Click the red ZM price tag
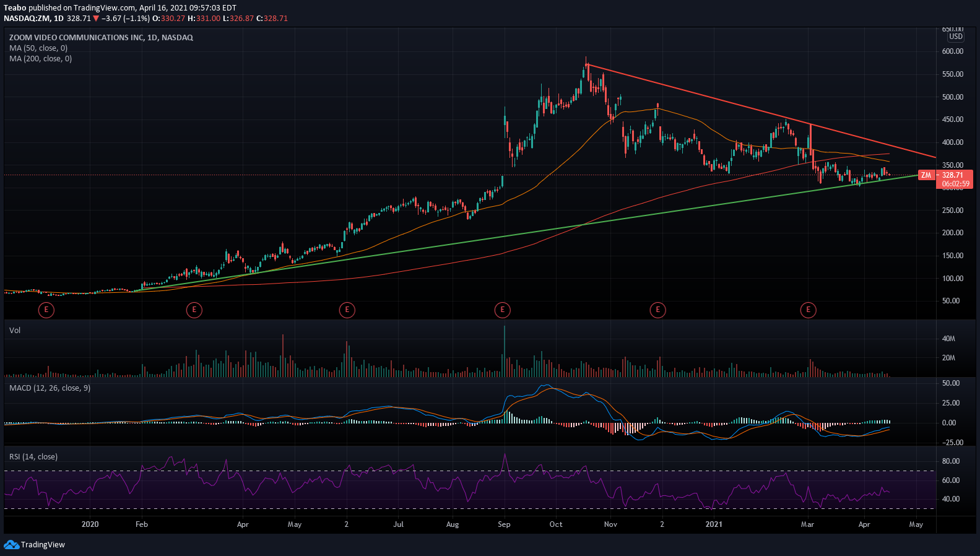Screen dimensions: 980x556 click(926, 175)
